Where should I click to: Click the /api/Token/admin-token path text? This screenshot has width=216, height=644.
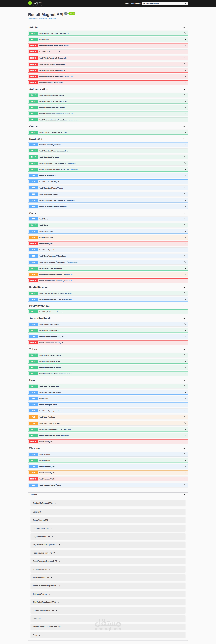tap(50, 367)
